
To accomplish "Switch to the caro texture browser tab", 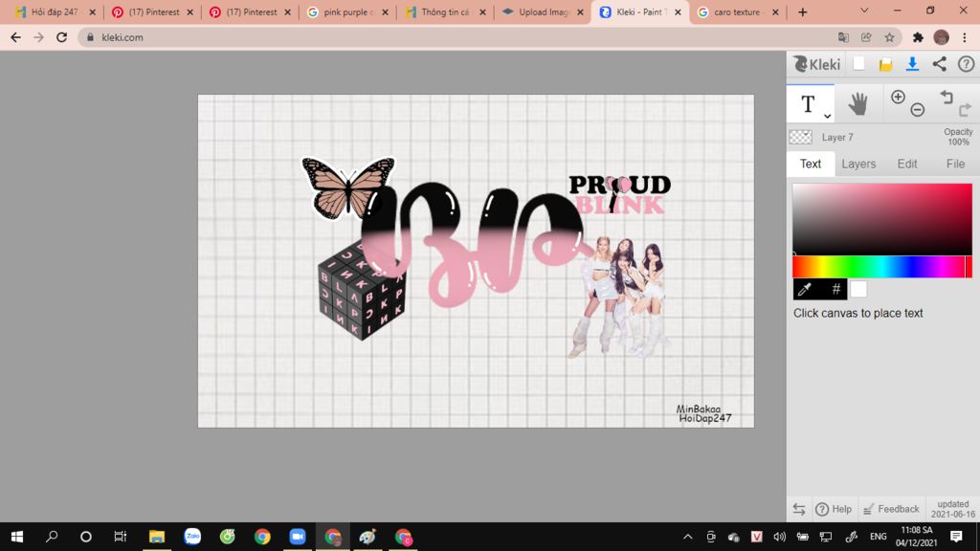I will tap(738, 11).
